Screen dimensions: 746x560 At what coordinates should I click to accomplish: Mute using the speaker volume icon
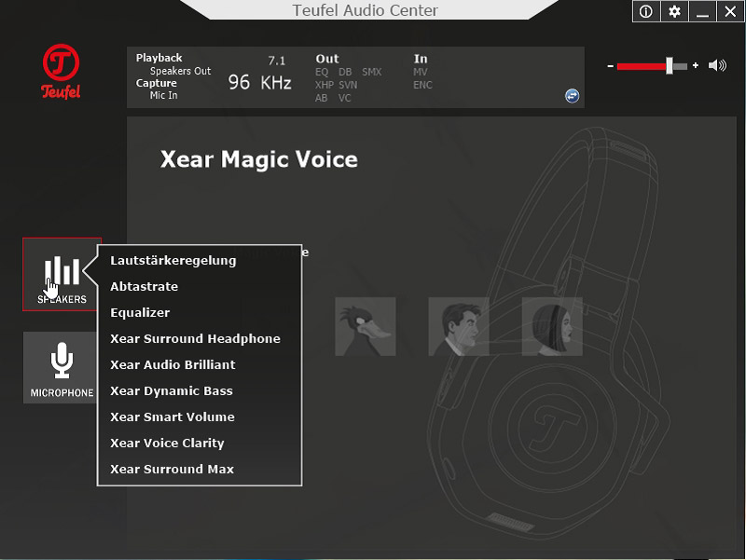click(717, 65)
